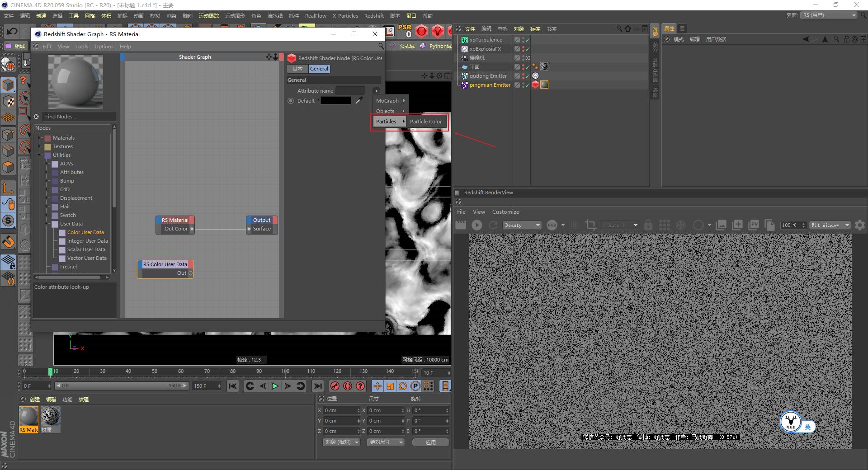The height and width of the screenshot is (470, 868).
Task: Select the Play button in the timeline
Action: [275, 386]
